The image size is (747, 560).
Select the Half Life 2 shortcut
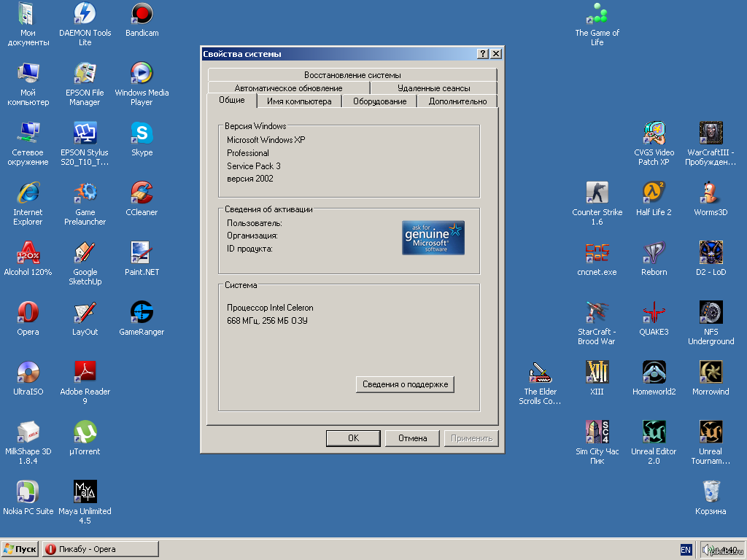click(x=654, y=193)
